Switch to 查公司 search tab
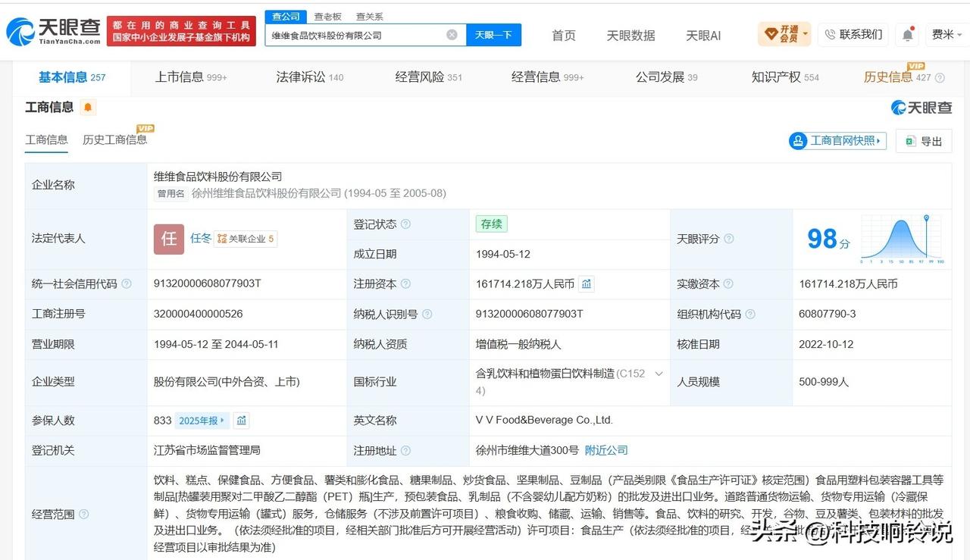Image resolution: width=970 pixels, height=560 pixels. click(286, 17)
